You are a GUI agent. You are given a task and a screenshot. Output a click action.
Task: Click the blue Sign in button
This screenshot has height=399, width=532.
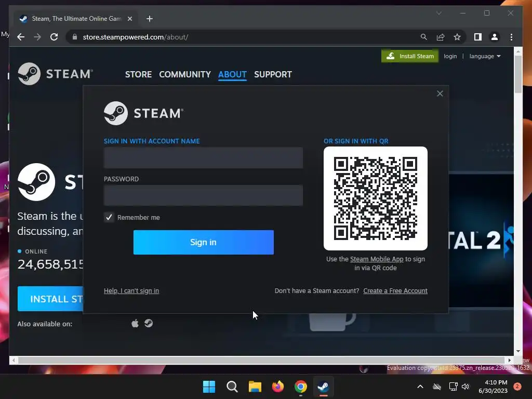[203, 242]
